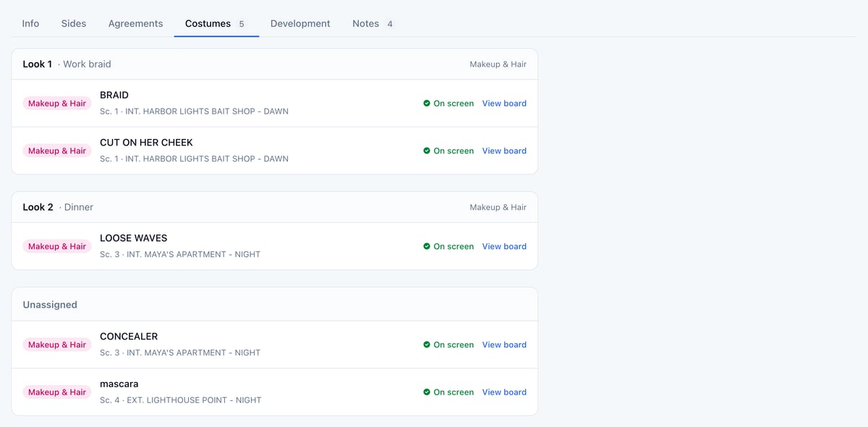
Task: Click the green check icon for CUT ON HER CHEEK
Action: [427, 151]
